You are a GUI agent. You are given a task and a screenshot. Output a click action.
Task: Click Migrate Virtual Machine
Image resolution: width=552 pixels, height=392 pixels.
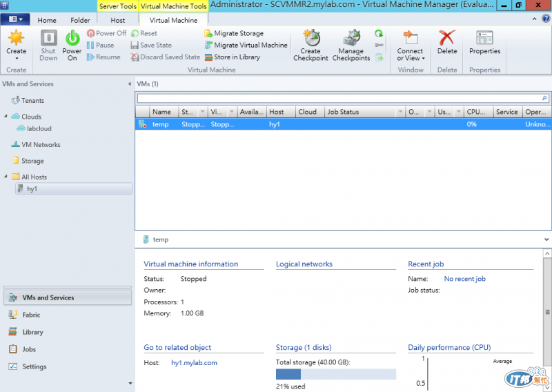(246, 45)
